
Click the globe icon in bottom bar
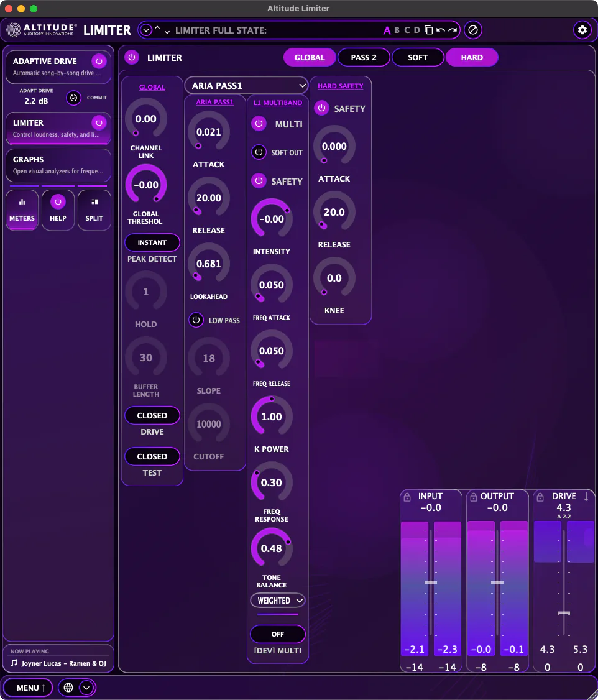[68, 688]
